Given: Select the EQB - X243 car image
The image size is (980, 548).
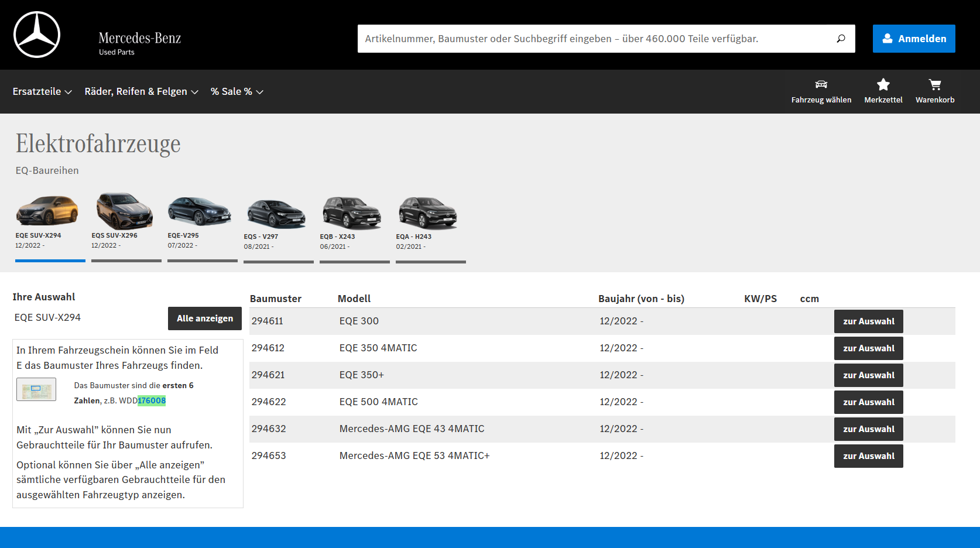Looking at the screenshot, I should pyautogui.click(x=351, y=212).
